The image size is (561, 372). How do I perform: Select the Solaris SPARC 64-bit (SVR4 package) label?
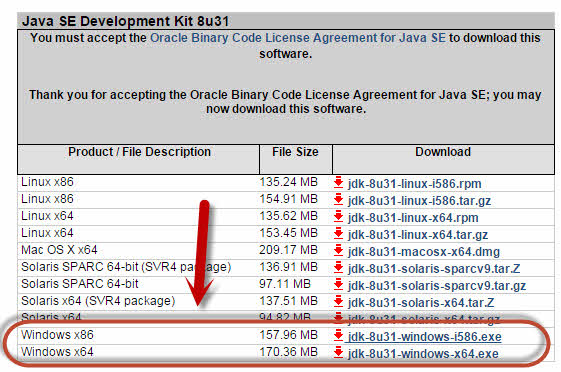[126, 267]
